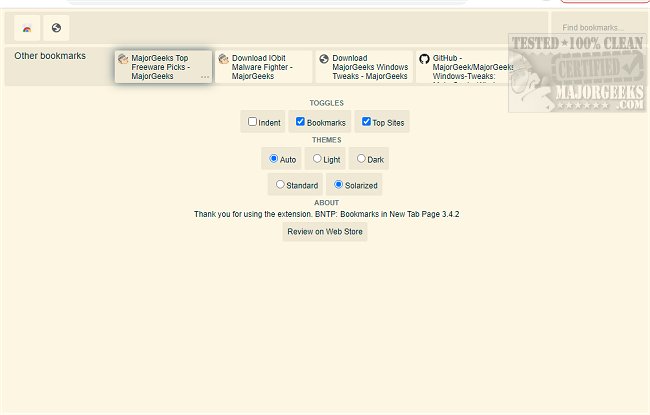Image resolution: width=650 pixels, height=415 pixels.
Task: Select the Solarized color scheme
Action: tap(338, 184)
